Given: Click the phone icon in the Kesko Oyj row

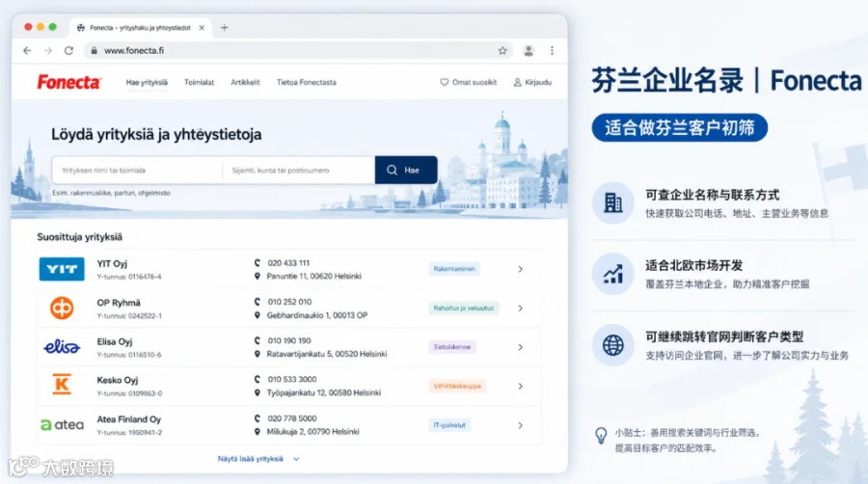Looking at the screenshot, I should point(257,380).
